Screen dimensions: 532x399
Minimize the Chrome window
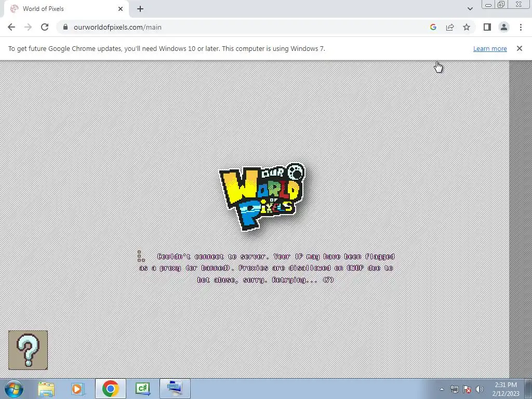[488, 5]
